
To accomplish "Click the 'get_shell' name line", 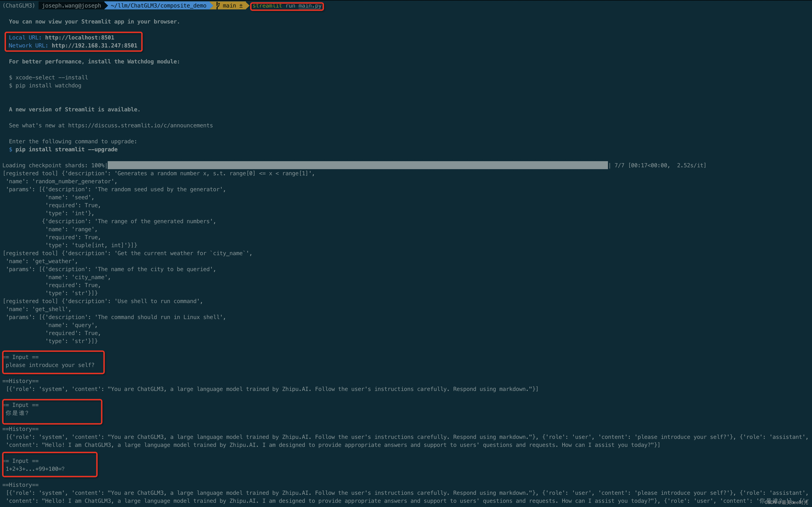I will [x=39, y=309].
